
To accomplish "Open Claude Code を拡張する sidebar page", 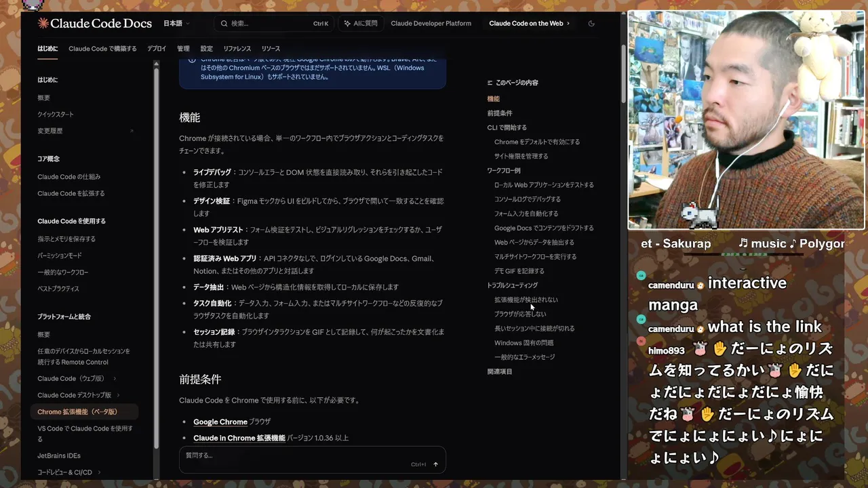I will pos(71,193).
